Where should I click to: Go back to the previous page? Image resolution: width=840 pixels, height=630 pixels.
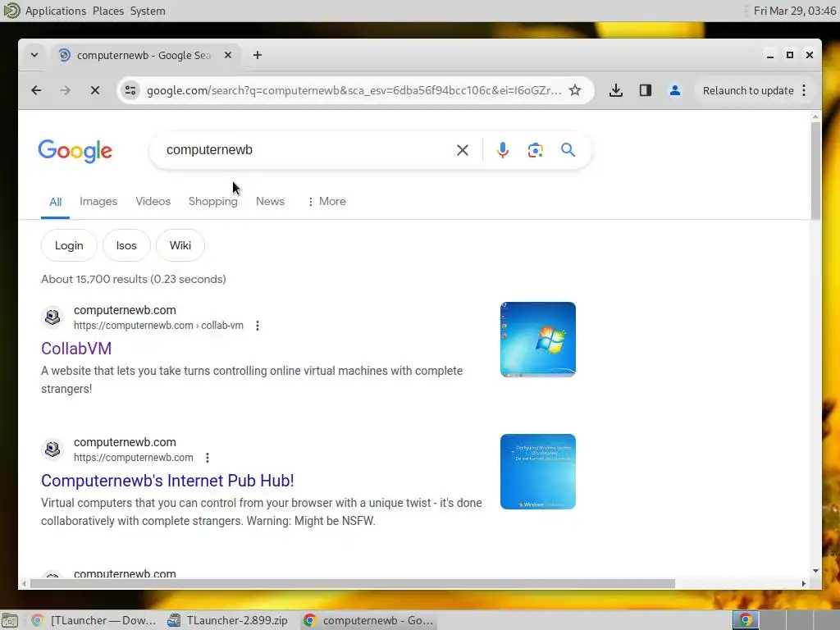pyautogui.click(x=36, y=90)
